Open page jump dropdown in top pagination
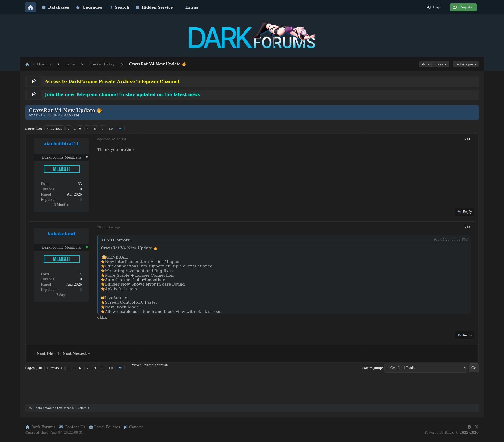Image resolution: width=504 pixels, height=442 pixels. 120,128
